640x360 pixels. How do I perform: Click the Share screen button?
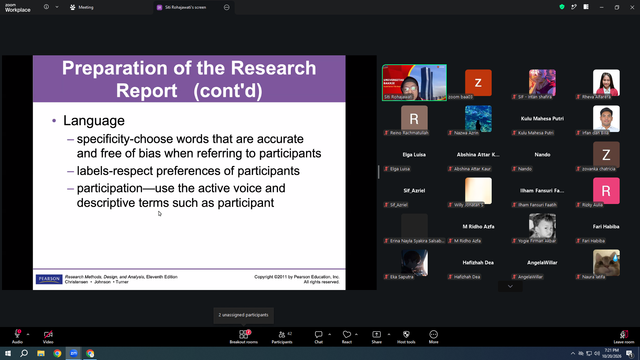(x=377, y=337)
